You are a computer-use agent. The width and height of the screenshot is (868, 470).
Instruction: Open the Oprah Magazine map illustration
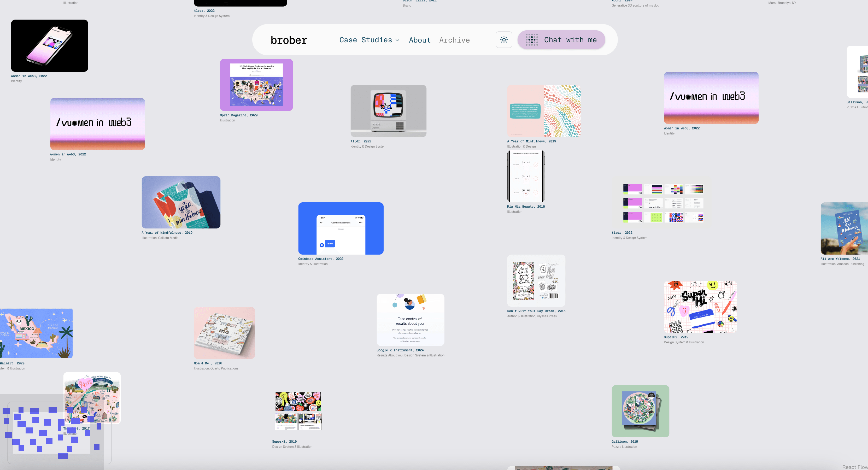point(256,85)
